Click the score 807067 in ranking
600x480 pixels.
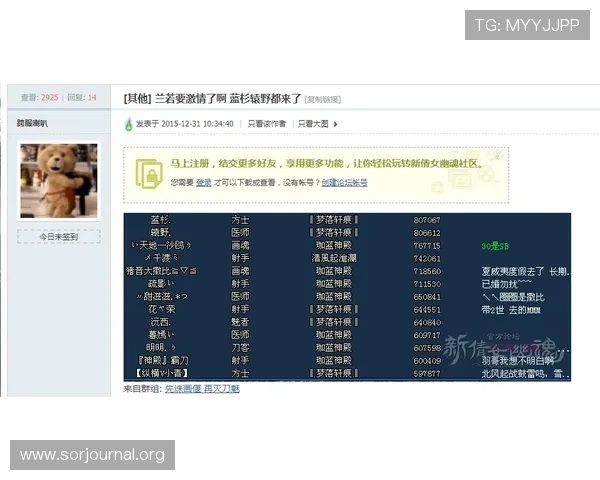pyautogui.click(x=427, y=220)
